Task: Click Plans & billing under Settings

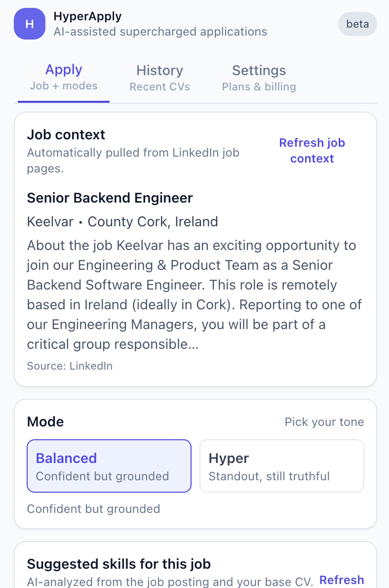Action: click(259, 86)
